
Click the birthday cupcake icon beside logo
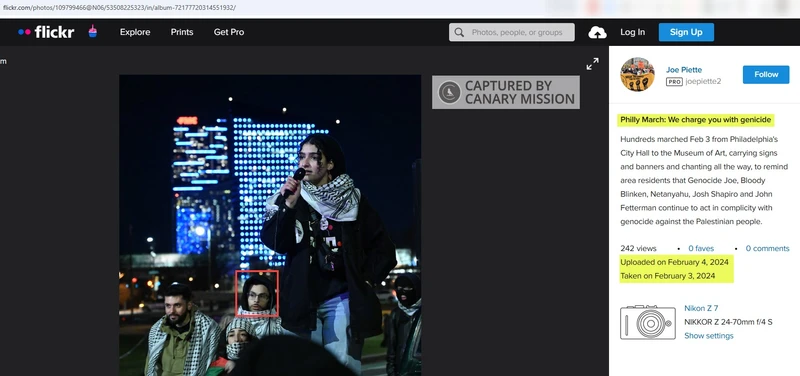(92, 31)
